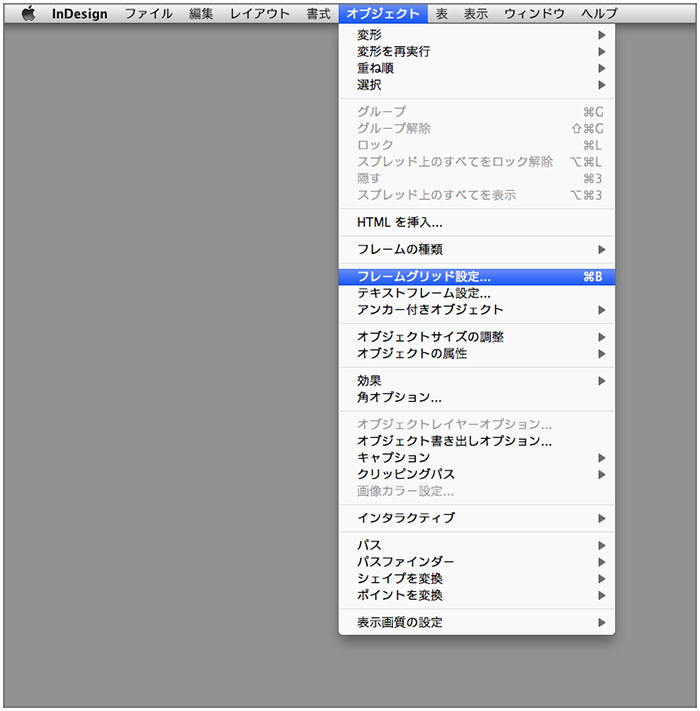Click disabled スプレッド上のすべてをロック解除 item
This screenshot has width=700, height=711.
point(477,162)
